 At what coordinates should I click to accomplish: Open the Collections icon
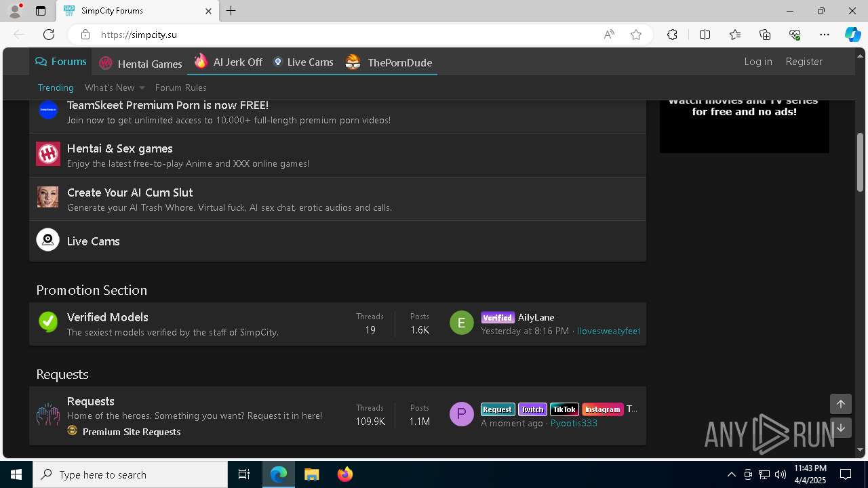tap(765, 35)
